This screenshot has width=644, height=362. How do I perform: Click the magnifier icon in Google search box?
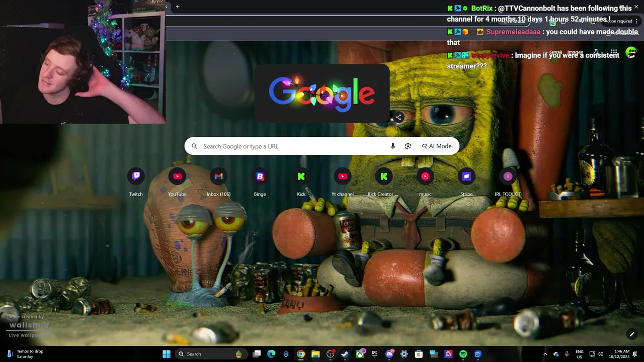point(195,146)
